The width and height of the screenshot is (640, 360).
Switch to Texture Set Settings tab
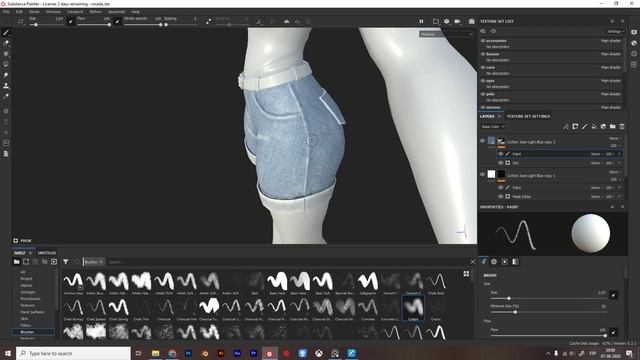[x=528, y=116]
